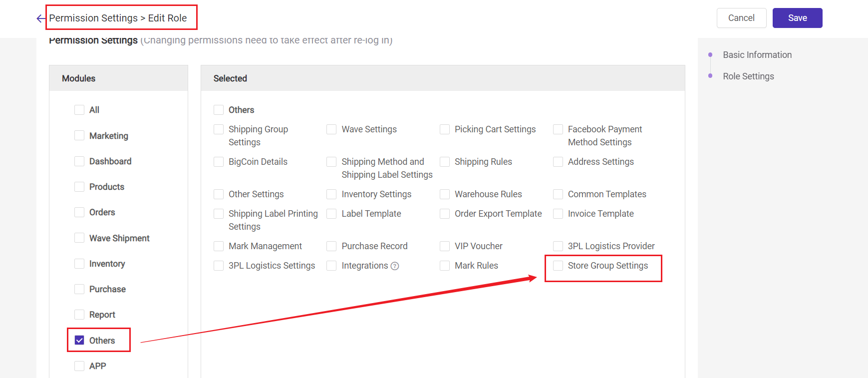Check the All modules checkbox
The width and height of the screenshot is (868, 378).
[x=79, y=110]
